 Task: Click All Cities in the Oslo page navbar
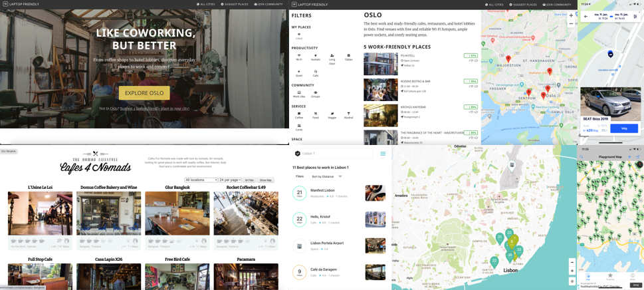(x=494, y=5)
